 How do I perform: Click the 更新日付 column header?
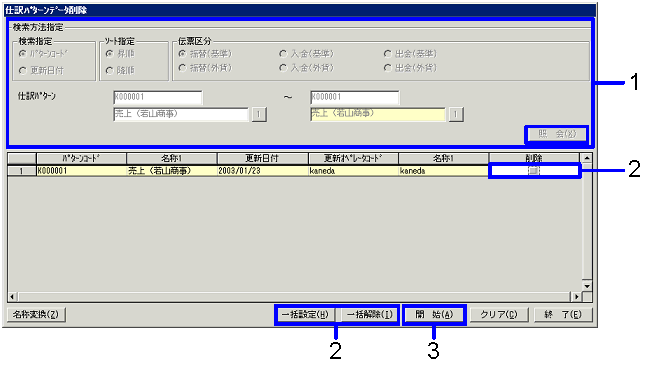tap(263, 159)
